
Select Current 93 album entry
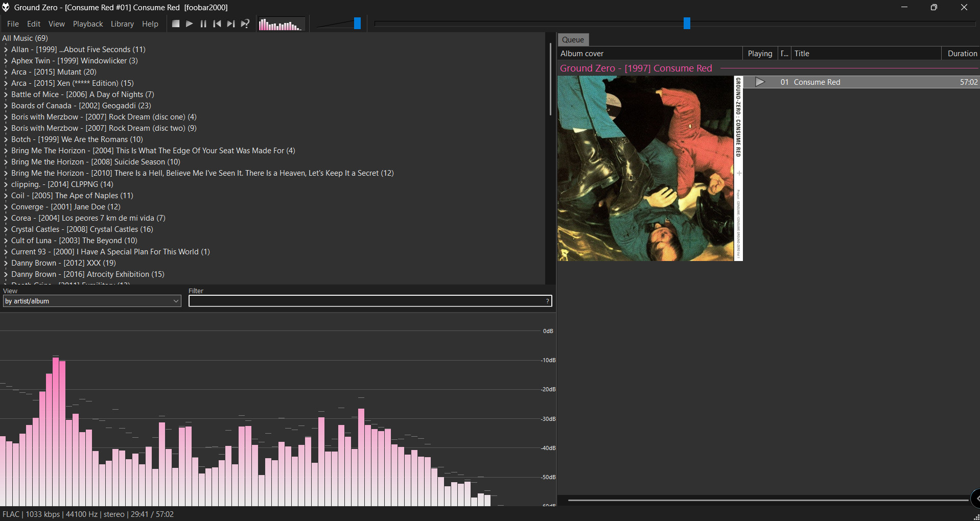click(110, 252)
